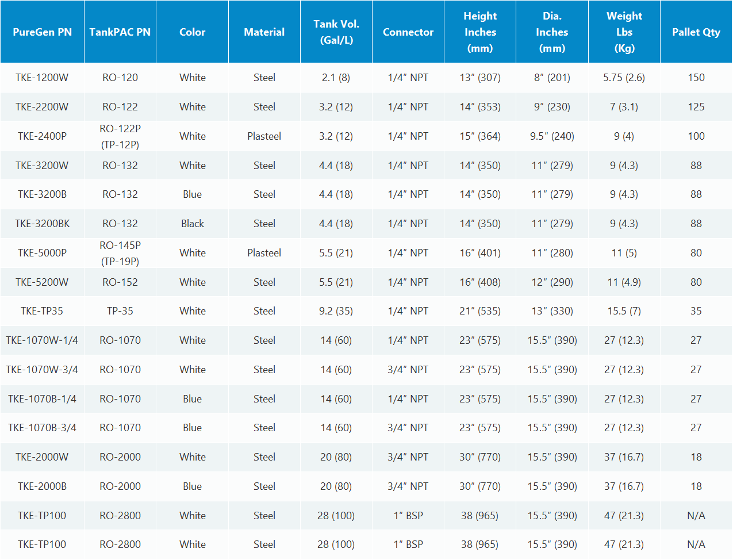733x560 pixels.
Task: Select the RO-122P (TP-12P) cell
Action: [x=120, y=136]
